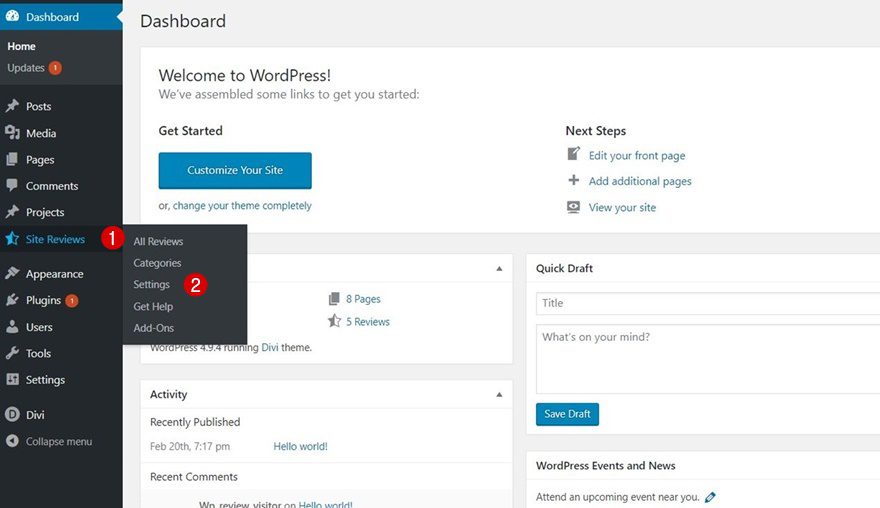The height and width of the screenshot is (508, 880).
Task: Click the Appearance paintbrush icon
Action: (12, 274)
